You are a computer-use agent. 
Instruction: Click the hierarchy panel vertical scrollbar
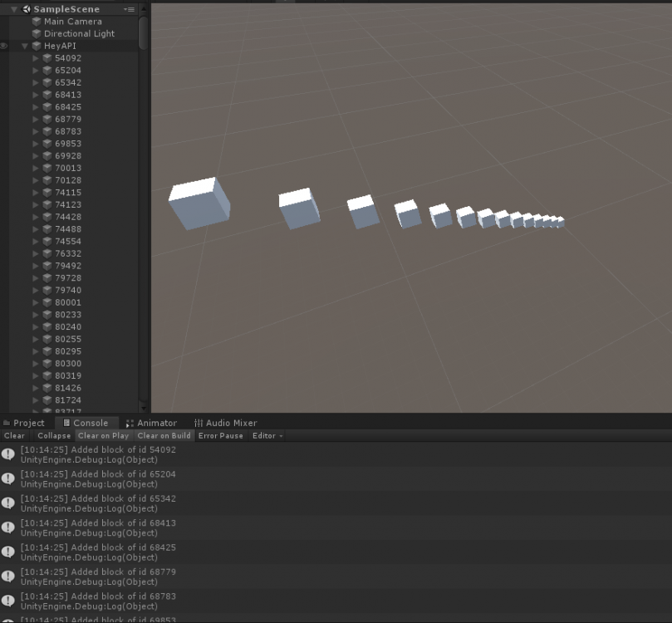(x=144, y=33)
